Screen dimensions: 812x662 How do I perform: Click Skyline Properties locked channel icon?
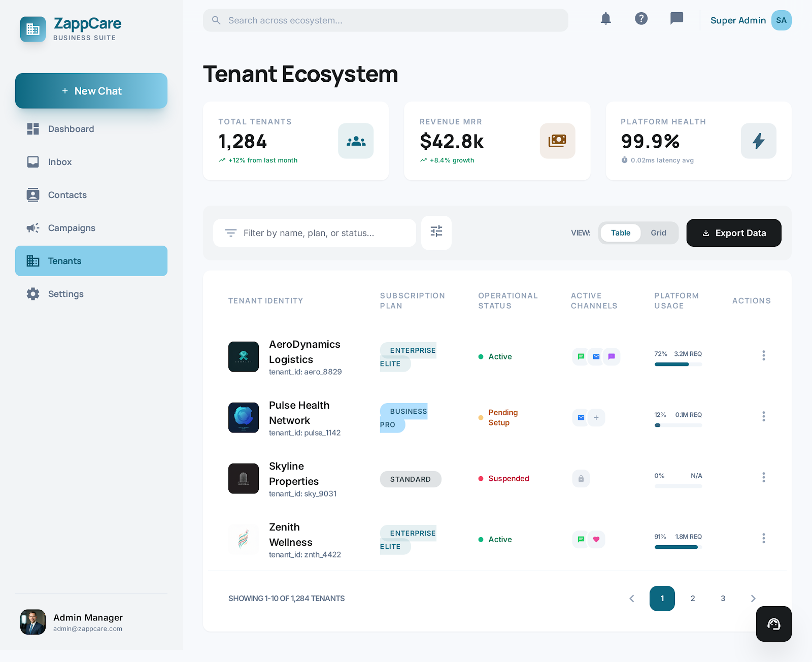pyautogui.click(x=581, y=478)
